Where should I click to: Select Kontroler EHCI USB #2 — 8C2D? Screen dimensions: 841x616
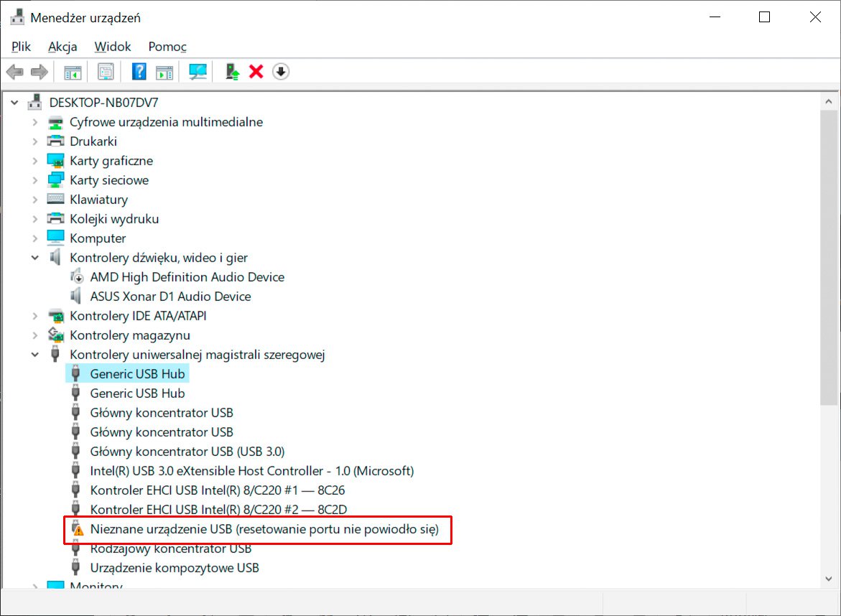[x=218, y=509]
